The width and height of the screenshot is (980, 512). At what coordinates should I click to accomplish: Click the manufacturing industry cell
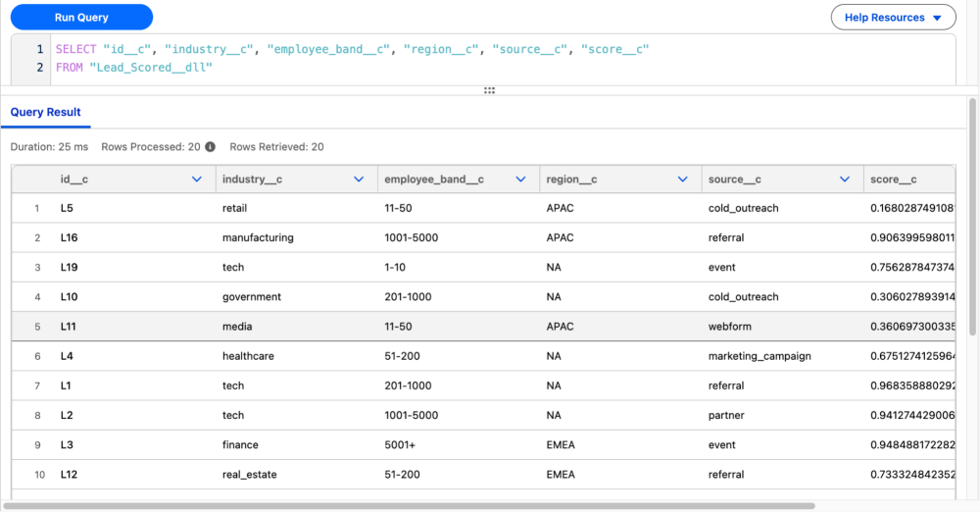point(296,237)
